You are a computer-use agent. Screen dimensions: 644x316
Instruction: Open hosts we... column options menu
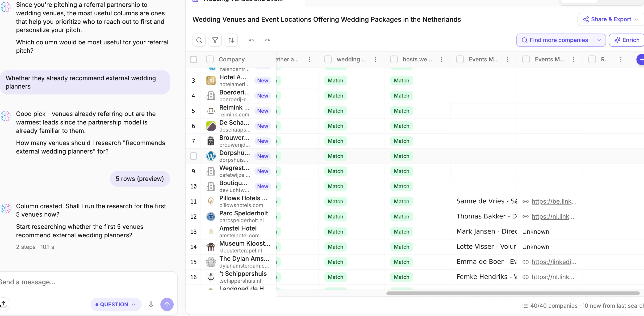pos(442,59)
